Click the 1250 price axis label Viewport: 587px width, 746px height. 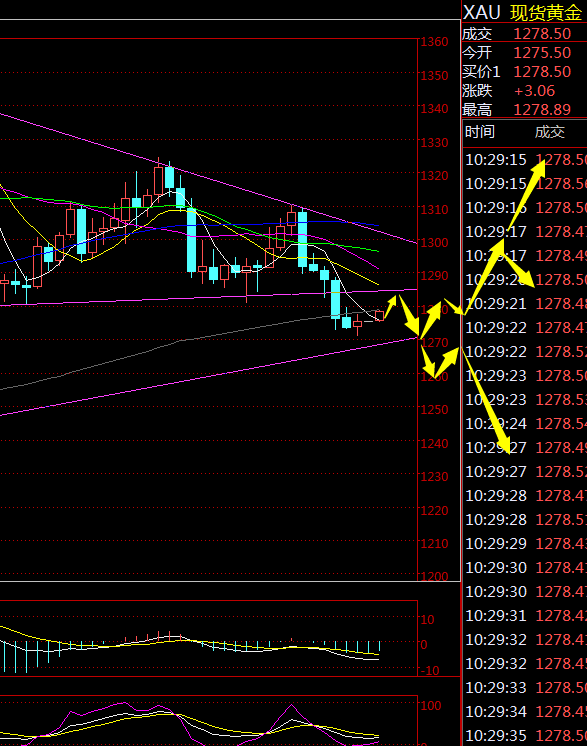coord(434,410)
